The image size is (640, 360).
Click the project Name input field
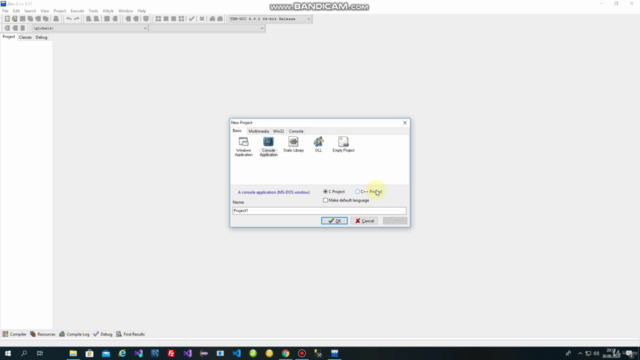pos(319,211)
